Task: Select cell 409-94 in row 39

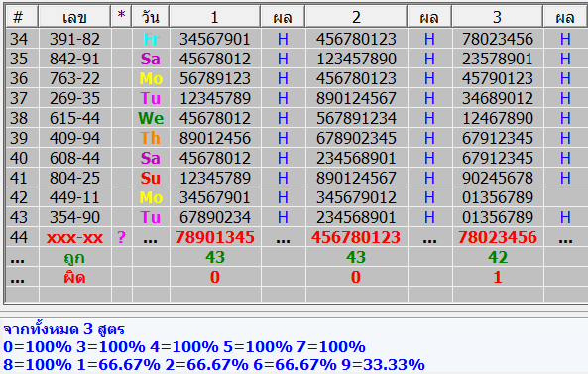Action: pos(74,138)
